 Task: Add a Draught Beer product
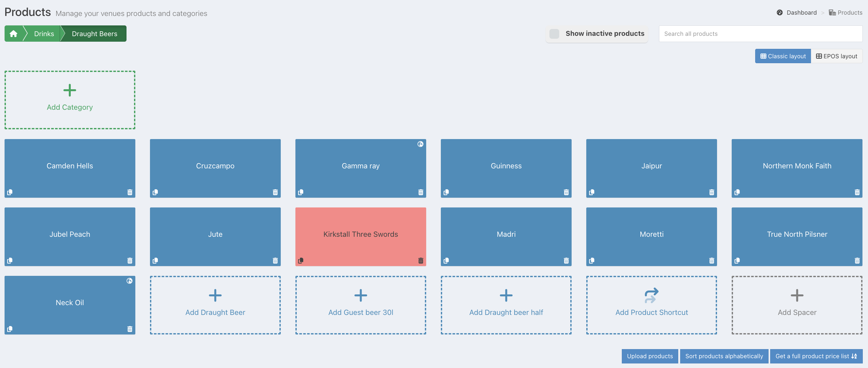pyautogui.click(x=215, y=305)
